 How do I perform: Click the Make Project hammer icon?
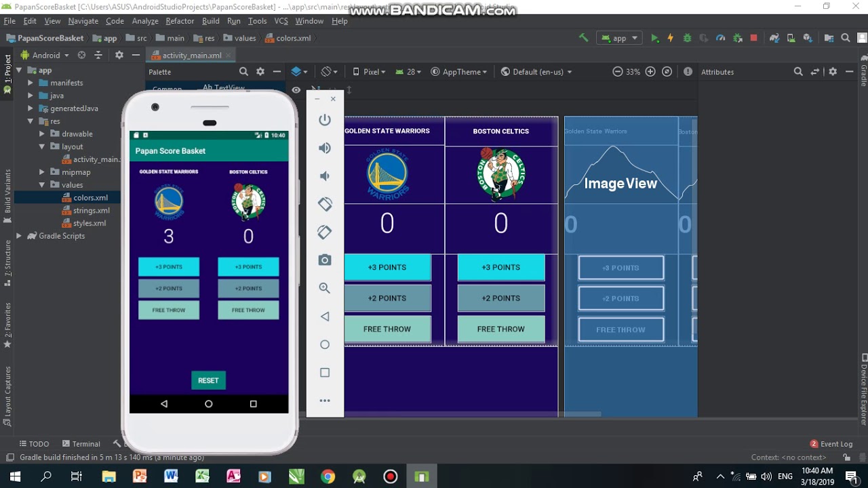[583, 38]
